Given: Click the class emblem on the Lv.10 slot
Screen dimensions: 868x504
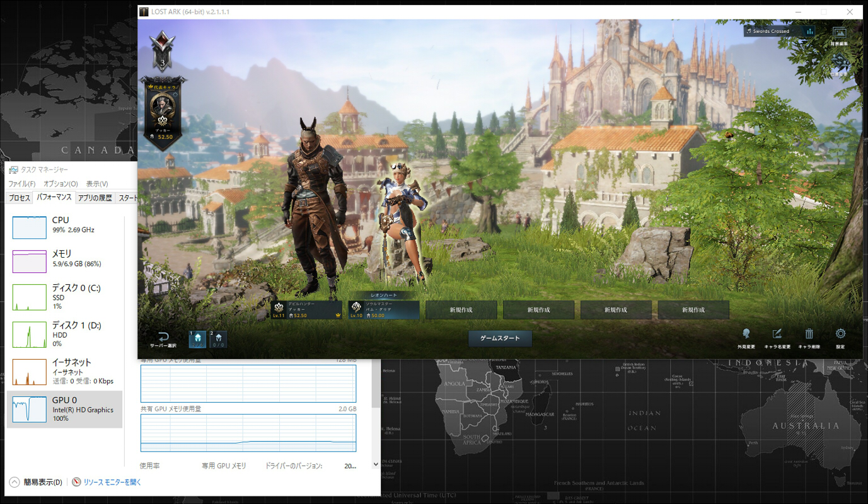Looking at the screenshot, I should (356, 307).
